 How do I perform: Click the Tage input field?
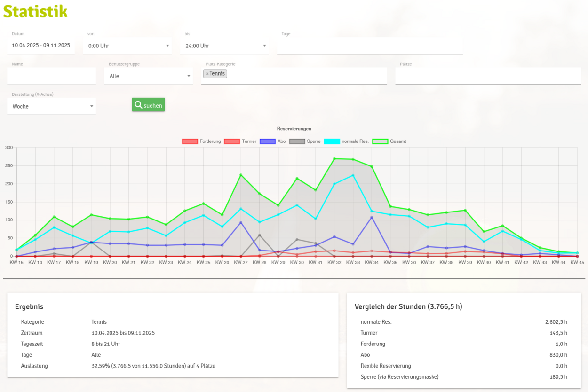click(x=370, y=46)
